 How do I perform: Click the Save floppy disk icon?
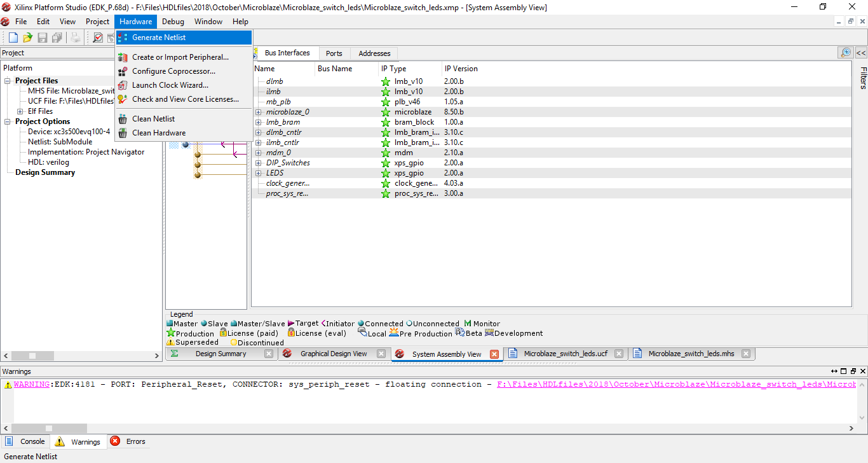pyautogui.click(x=43, y=38)
